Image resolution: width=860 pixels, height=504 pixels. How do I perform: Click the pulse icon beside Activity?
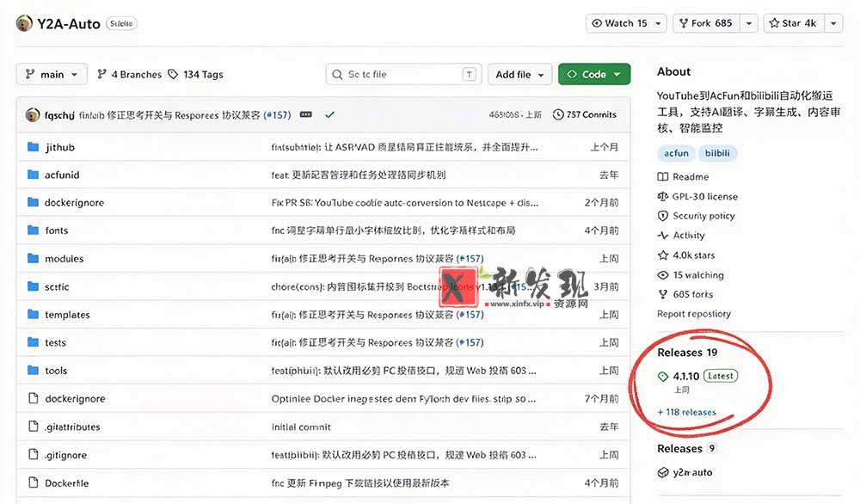662,236
